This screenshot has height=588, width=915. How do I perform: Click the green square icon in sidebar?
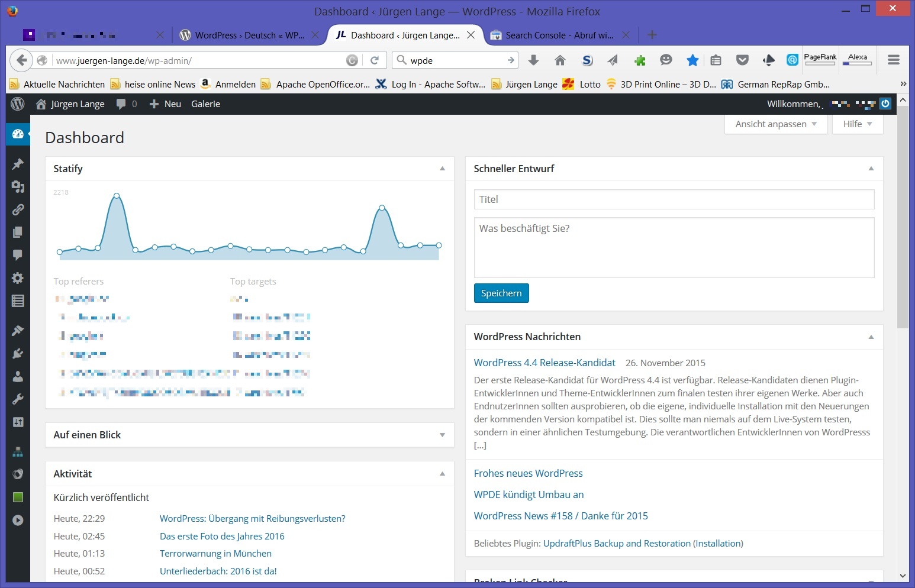click(x=18, y=497)
